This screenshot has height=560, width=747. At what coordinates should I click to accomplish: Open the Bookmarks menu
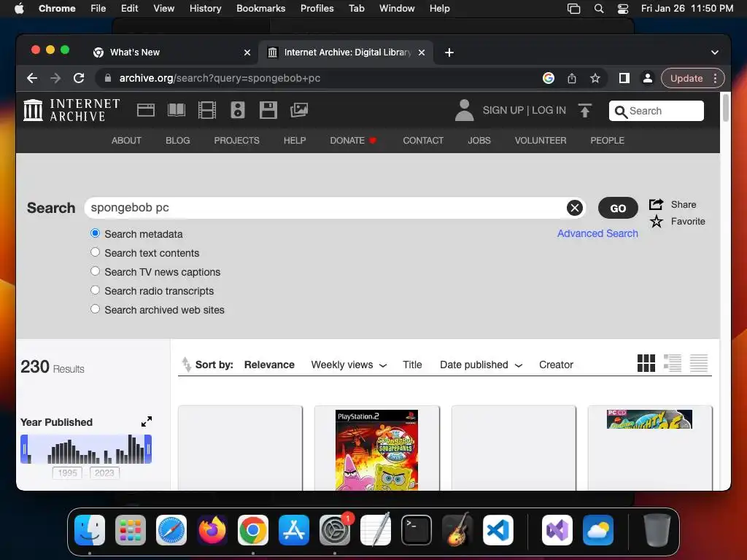pos(260,9)
